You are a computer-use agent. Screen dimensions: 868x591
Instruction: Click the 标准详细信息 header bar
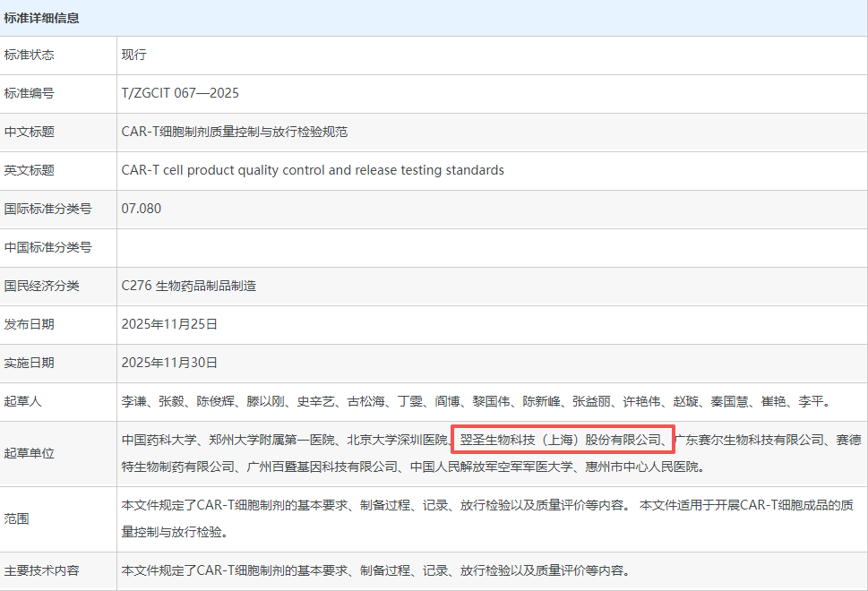pyautogui.click(x=44, y=16)
